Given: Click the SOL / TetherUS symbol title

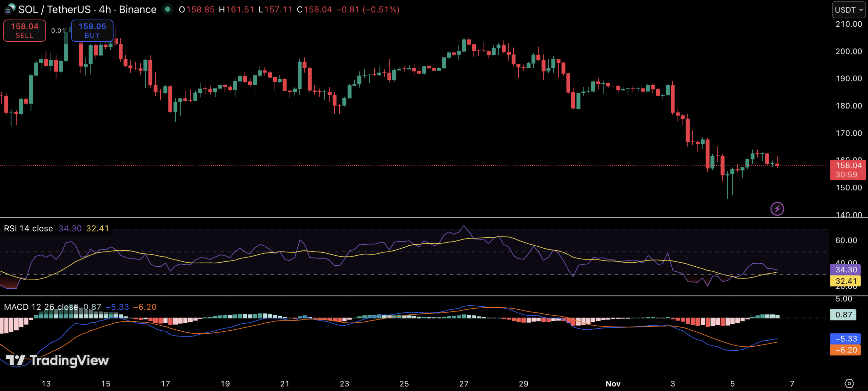Looking at the screenshot, I should [54, 9].
